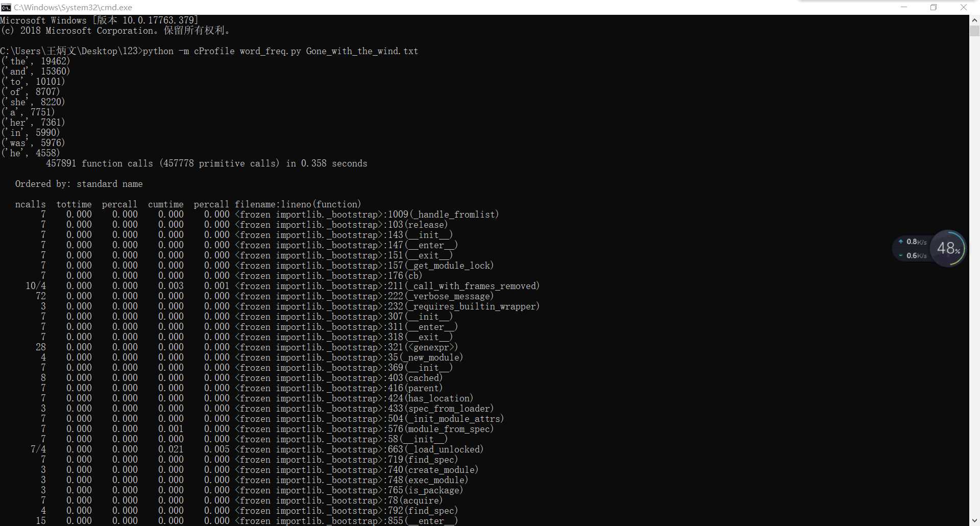Viewport: 980px width, 526px height.
Task: Click the 0.6K/s download speed indicator
Action: click(x=913, y=255)
